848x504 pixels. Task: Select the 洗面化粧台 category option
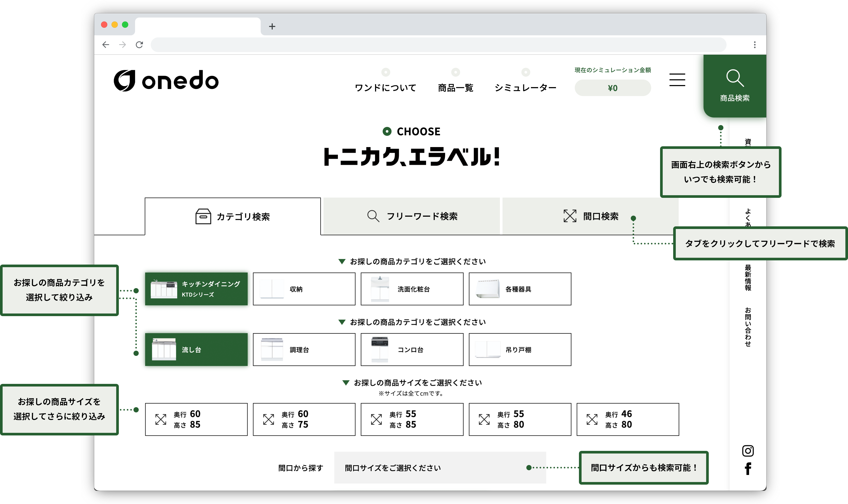click(412, 289)
